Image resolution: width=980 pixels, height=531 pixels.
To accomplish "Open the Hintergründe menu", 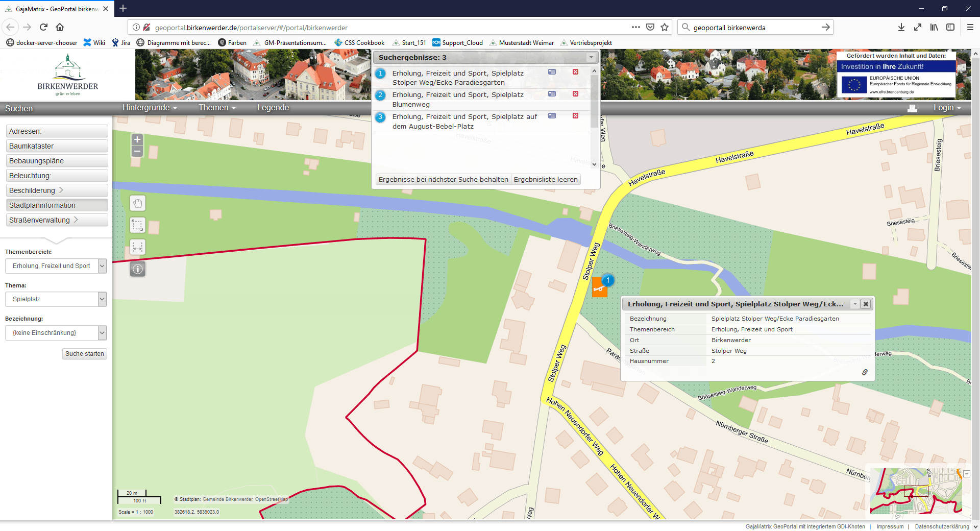I will coord(149,108).
